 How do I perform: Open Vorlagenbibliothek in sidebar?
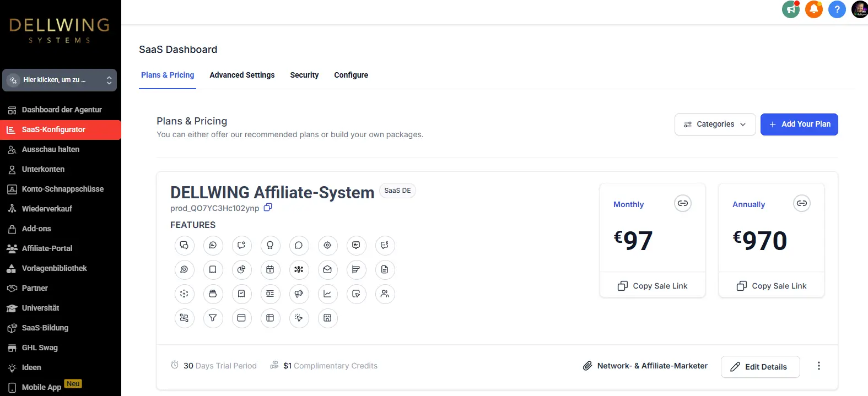pyautogui.click(x=61, y=268)
